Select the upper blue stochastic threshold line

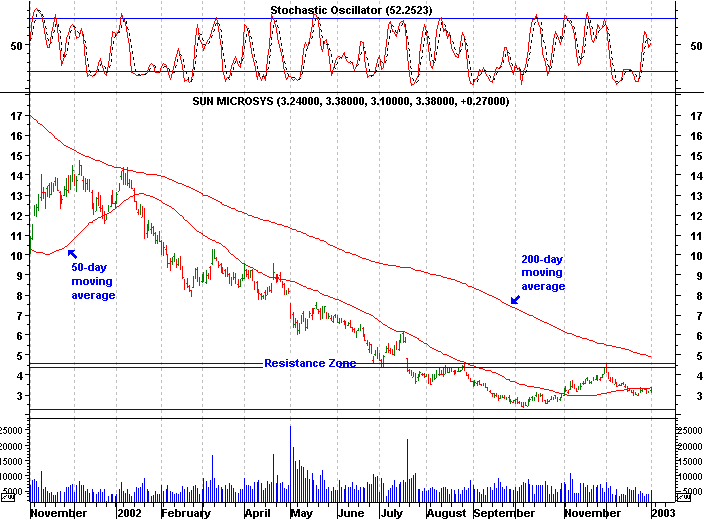(x=352, y=18)
